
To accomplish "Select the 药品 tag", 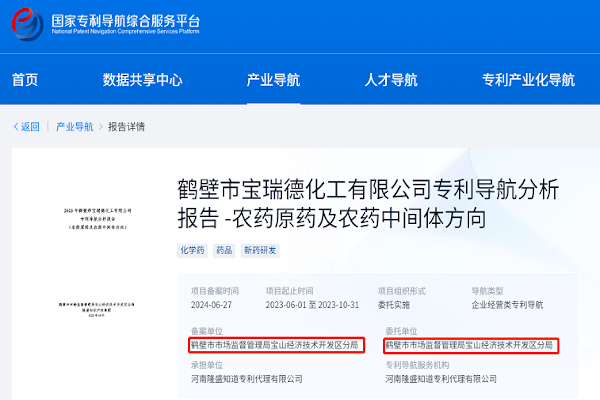I will click(x=224, y=251).
